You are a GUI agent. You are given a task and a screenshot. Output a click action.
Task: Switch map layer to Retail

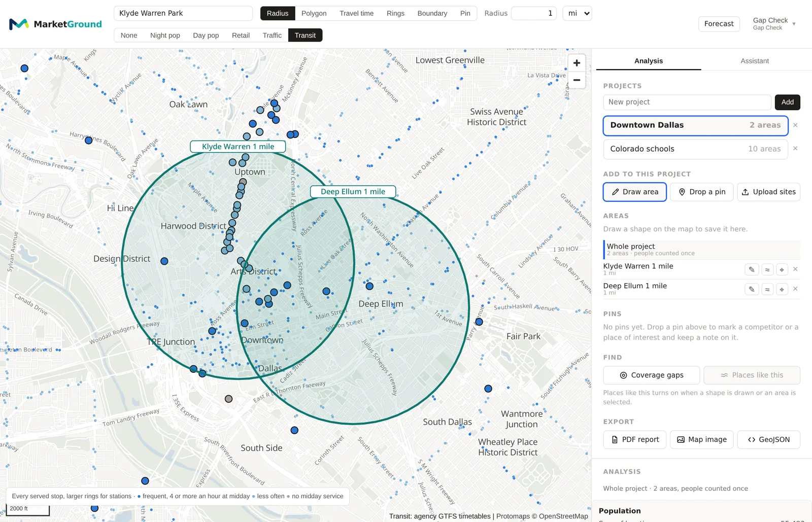[241, 35]
